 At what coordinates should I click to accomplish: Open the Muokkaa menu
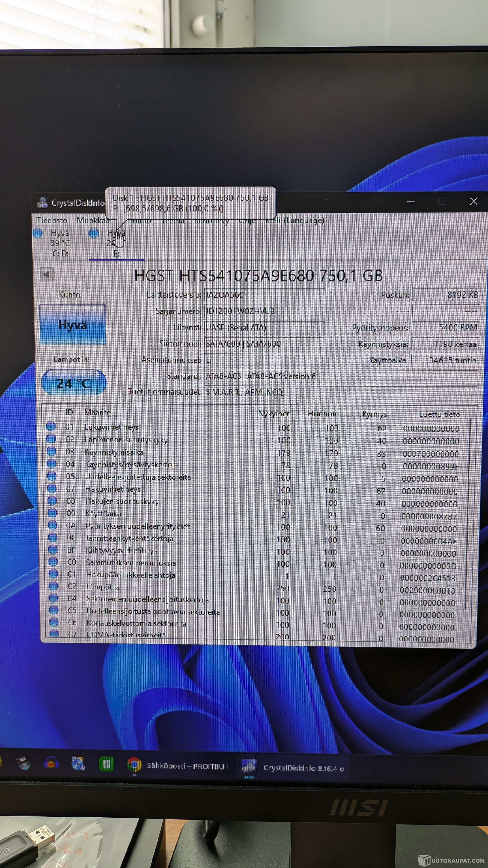93,220
